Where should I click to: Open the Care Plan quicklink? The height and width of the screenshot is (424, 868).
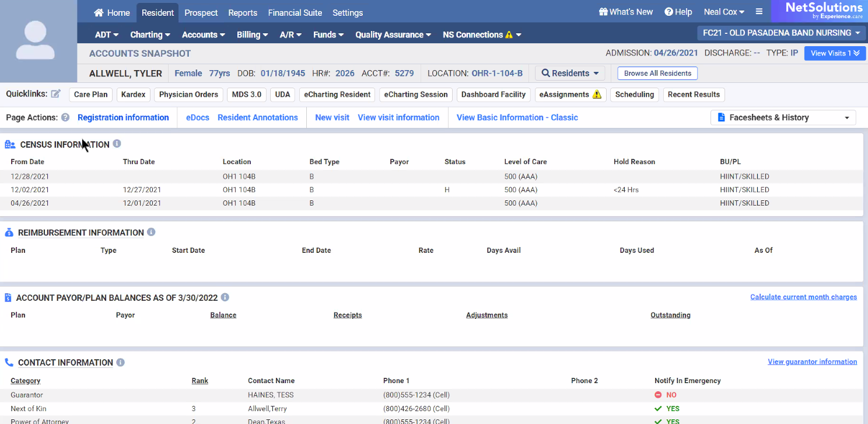tap(91, 95)
